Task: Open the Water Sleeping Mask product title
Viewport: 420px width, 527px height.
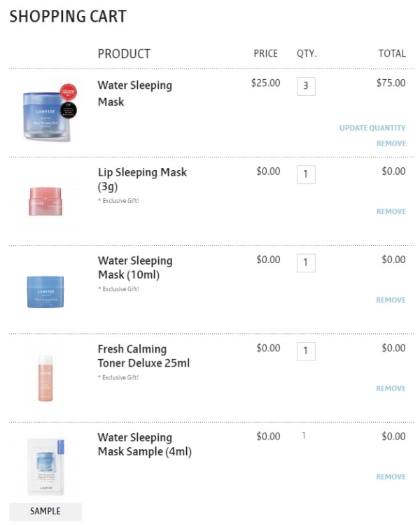Action: [x=135, y=94]
